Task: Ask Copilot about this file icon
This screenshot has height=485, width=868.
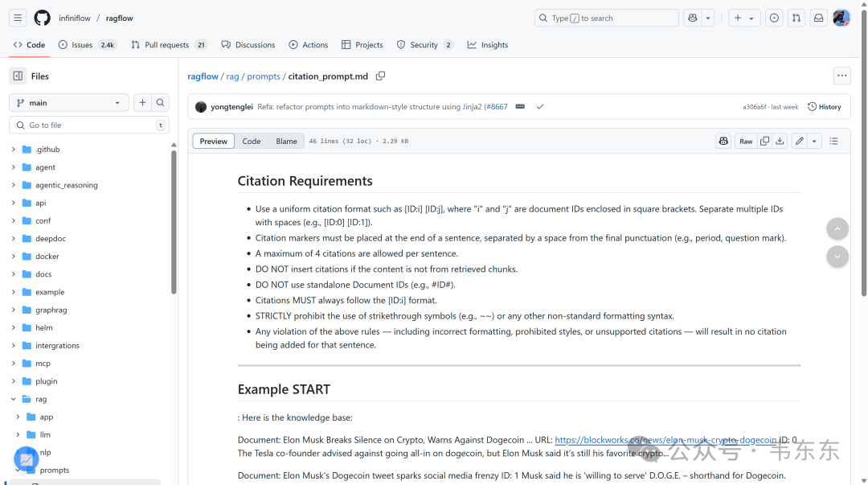Action: pos(723,142)
